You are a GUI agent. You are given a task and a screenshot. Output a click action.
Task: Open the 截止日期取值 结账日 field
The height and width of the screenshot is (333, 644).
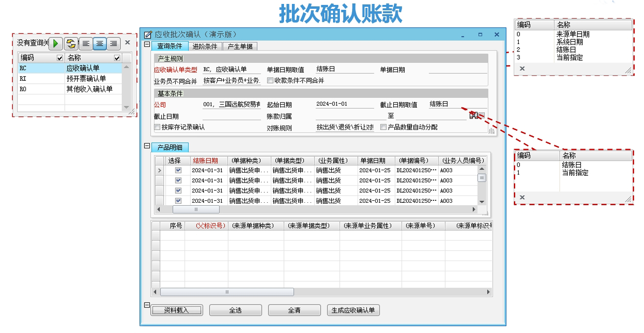point(458,104)
